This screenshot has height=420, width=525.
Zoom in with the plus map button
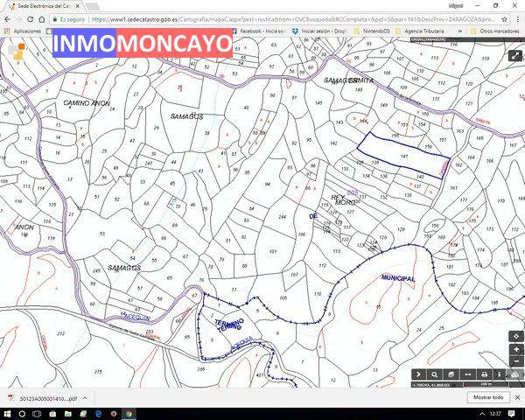(516, 349)
